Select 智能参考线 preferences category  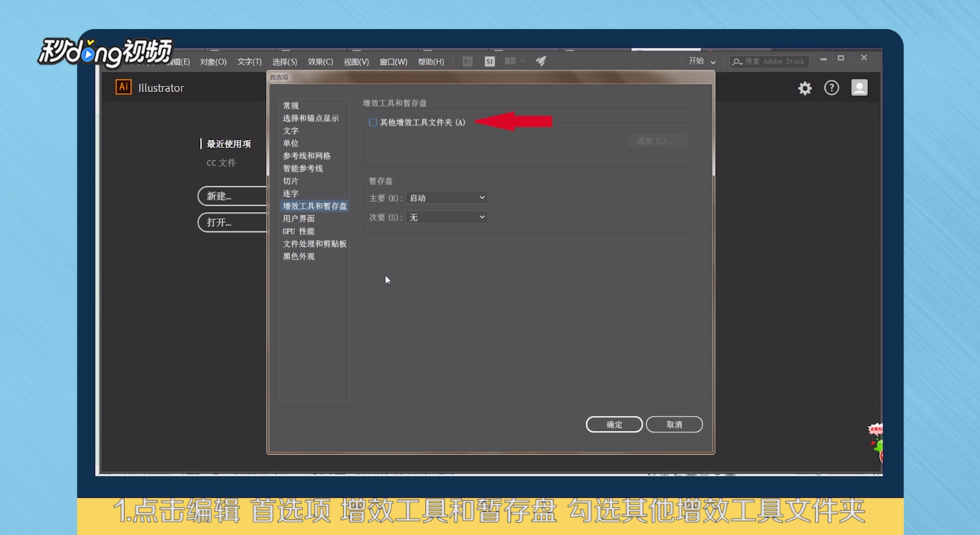(302, 168)
